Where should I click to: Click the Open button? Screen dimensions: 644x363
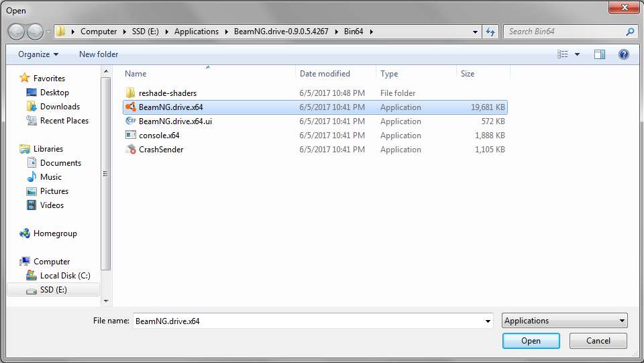(531, 341)
